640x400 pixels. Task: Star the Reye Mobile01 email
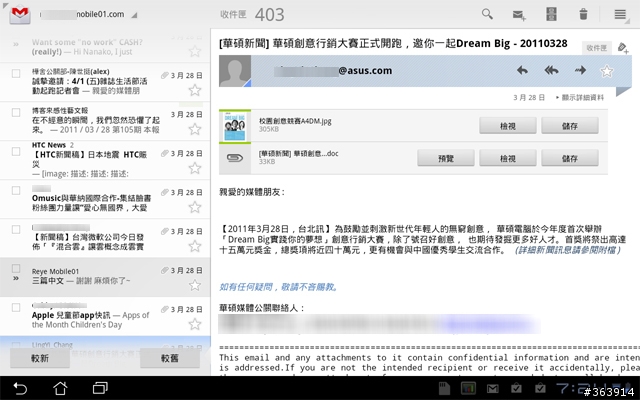coord(195,285)
